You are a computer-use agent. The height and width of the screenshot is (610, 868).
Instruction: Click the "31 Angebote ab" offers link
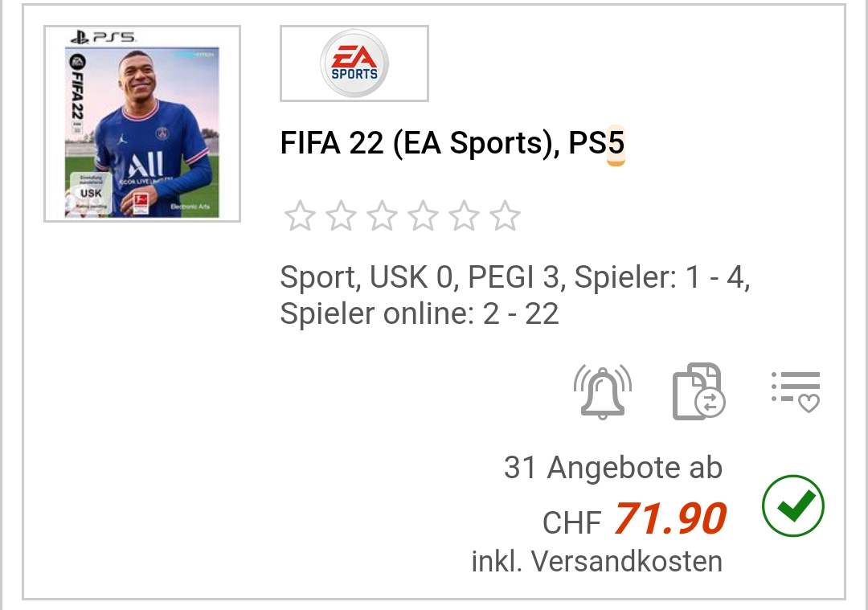click(612, 468)
